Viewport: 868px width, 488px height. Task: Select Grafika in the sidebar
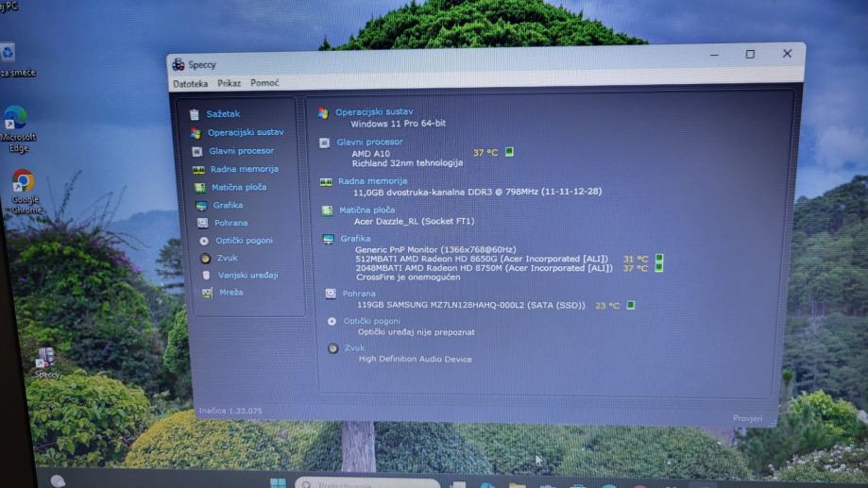click(228, 205)
